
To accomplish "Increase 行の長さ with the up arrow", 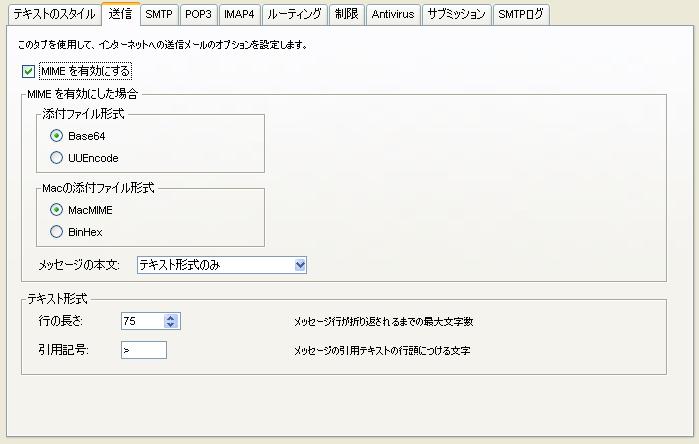I will click(x=170, y=317).
